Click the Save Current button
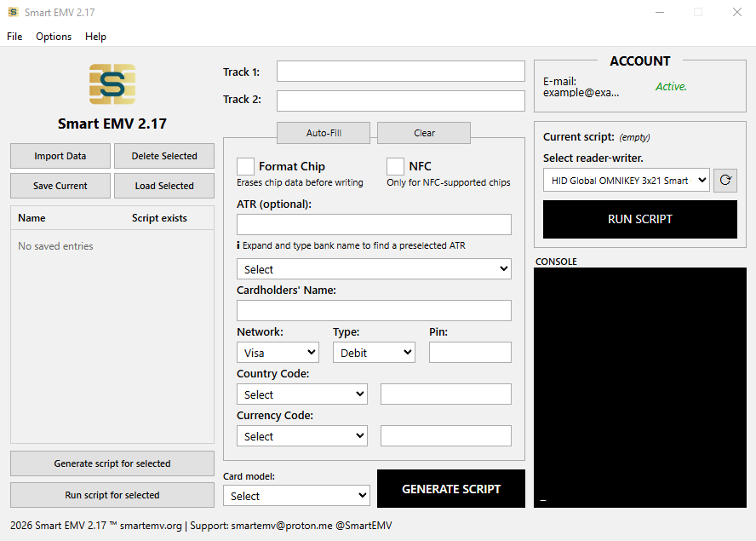756x541 pixels. click(x=60, y=186)
